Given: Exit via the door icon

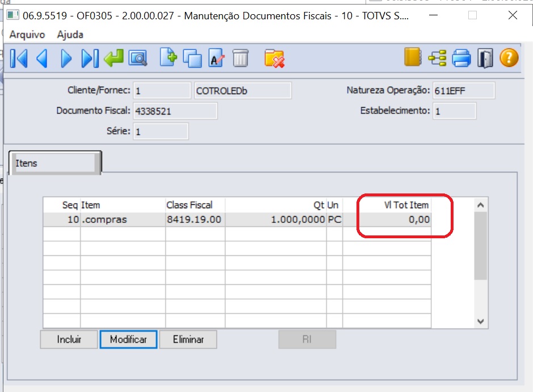Looking at the screenshot, I should point(485,58).
